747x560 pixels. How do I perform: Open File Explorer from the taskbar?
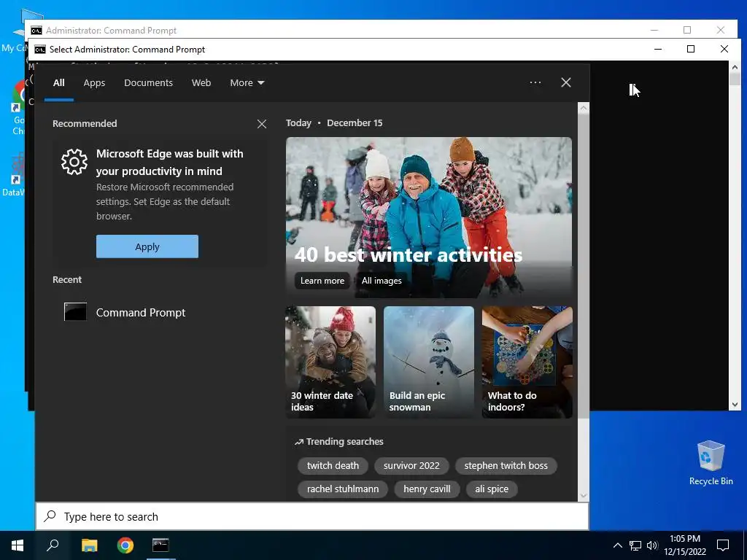pyautogui.click(x=89, y=545)
